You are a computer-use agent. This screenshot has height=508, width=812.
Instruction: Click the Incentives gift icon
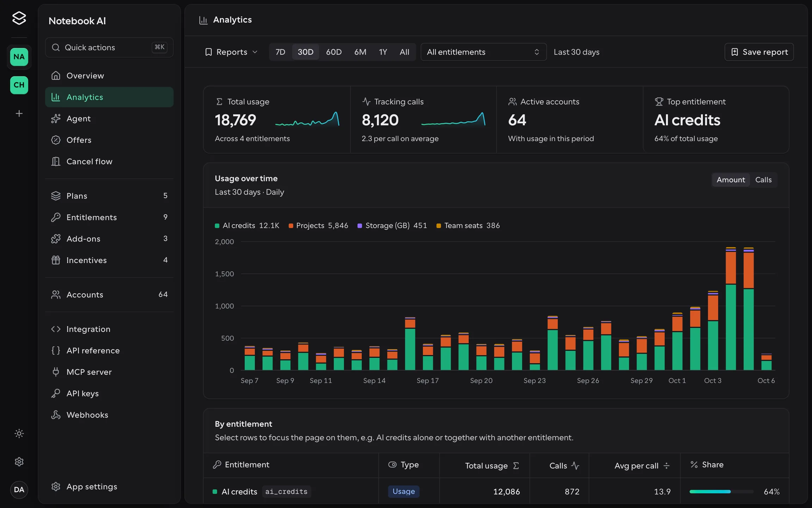[x=56, y=260]
